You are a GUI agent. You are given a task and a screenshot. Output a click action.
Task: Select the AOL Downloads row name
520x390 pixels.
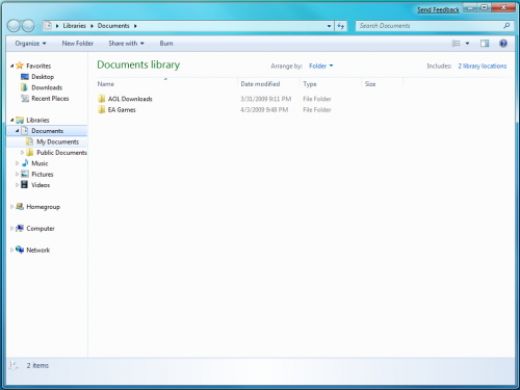pyautogui.click(x=130, y=99)
